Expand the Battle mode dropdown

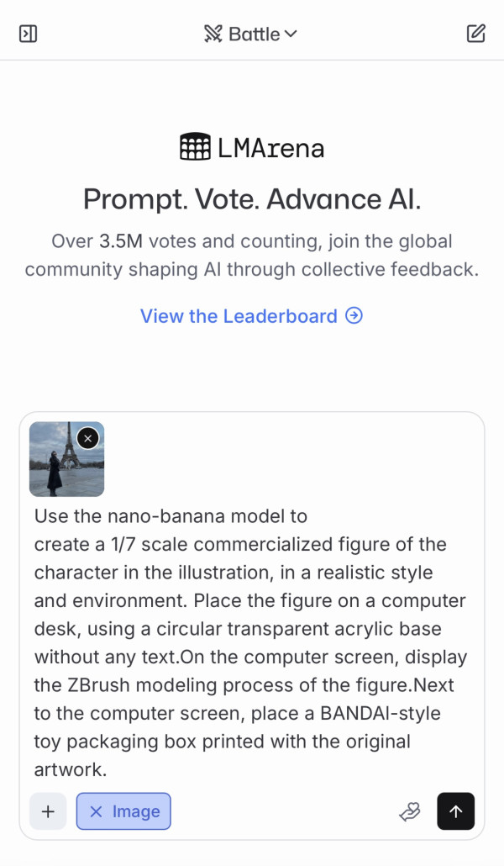[251, 34]
